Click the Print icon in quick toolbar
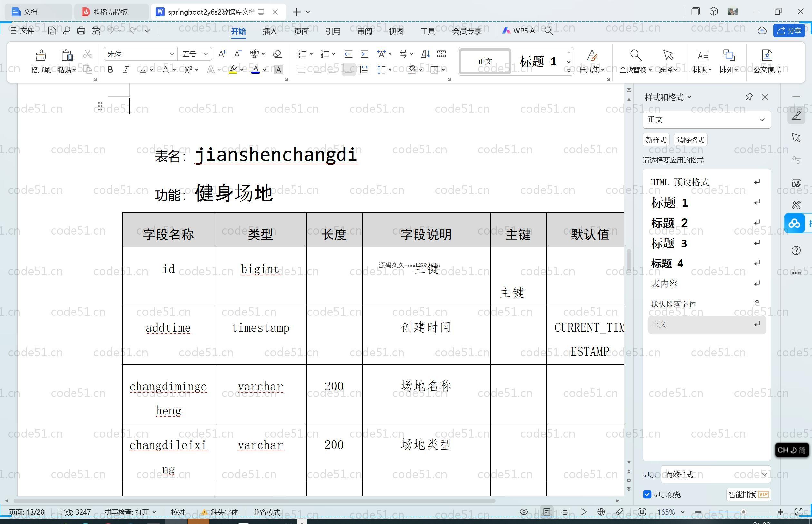This screenshot has height=524, width=812. [81, 31]
